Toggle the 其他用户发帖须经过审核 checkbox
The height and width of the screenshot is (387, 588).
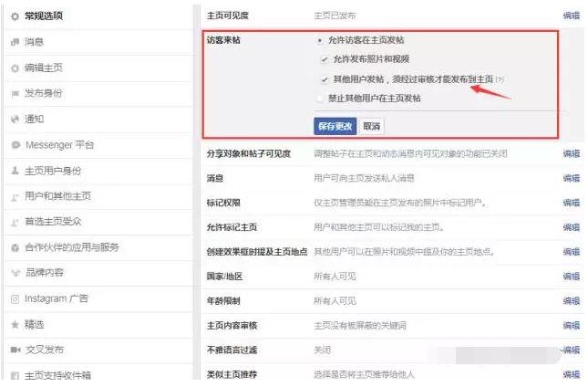325,79
